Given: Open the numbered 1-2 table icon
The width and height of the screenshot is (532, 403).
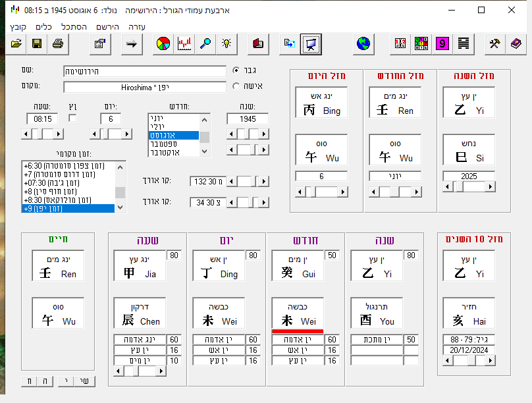Looking at the screenshot, I should coord(400,43).
